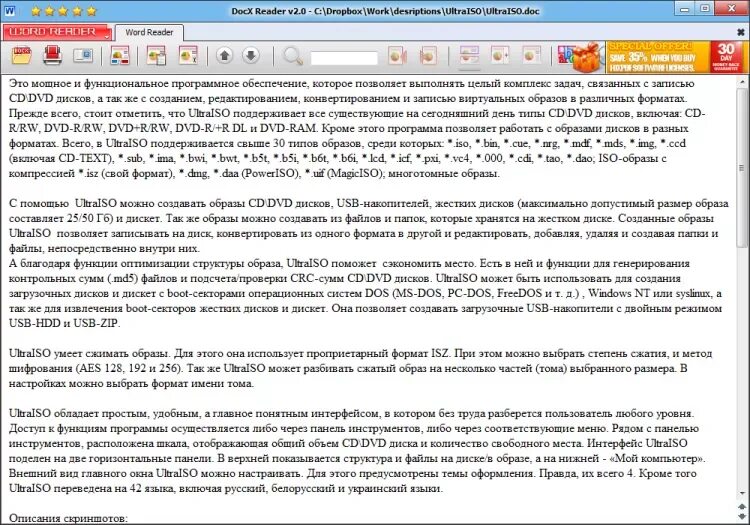Click the text '(MS-DOS, PC-DOS, FreeDOS и т. д.)'
The image size is (750, 525).
486,293
